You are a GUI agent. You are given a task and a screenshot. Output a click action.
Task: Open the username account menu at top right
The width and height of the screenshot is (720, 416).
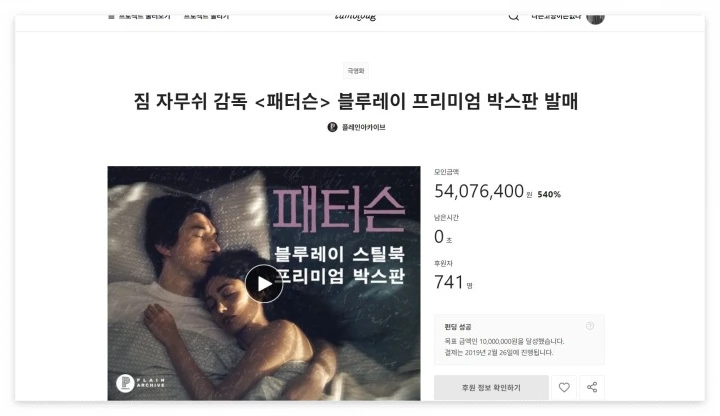pos(556,17)
